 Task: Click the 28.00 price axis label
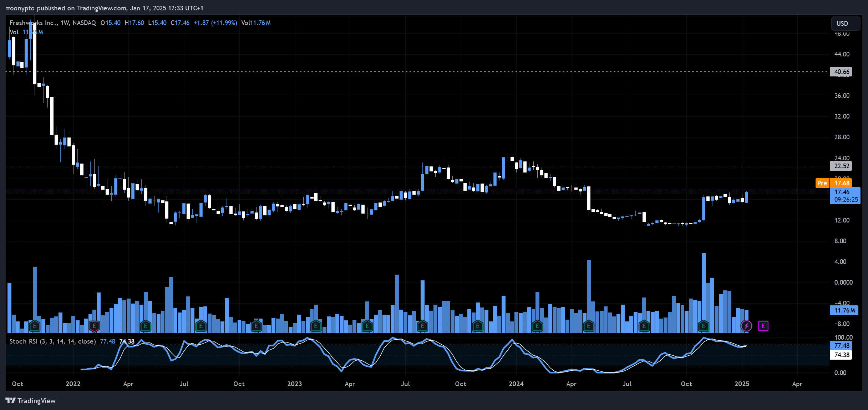tap(842, 137)
